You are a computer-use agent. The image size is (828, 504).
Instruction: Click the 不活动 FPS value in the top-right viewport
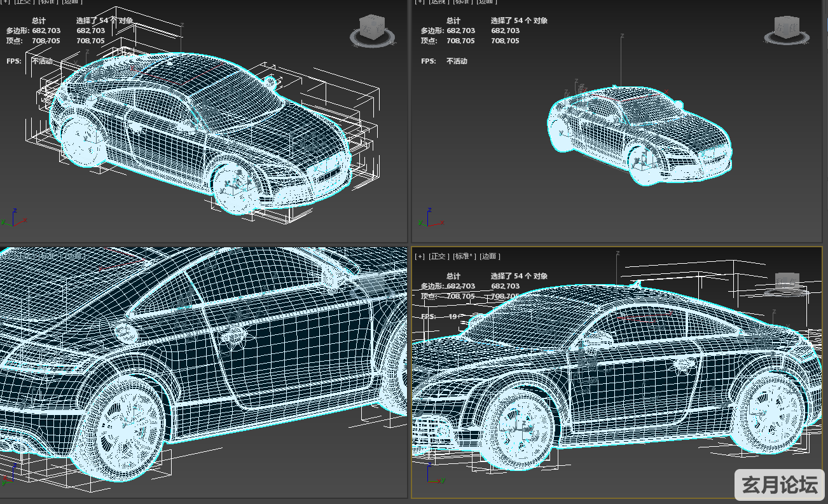pyautogui.click(x=457, y=61)
